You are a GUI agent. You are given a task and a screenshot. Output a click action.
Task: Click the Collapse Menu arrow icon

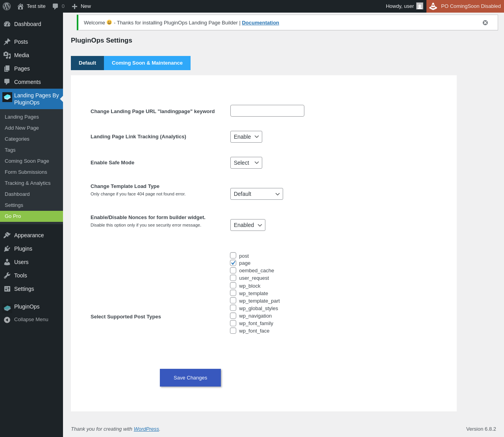7,320
